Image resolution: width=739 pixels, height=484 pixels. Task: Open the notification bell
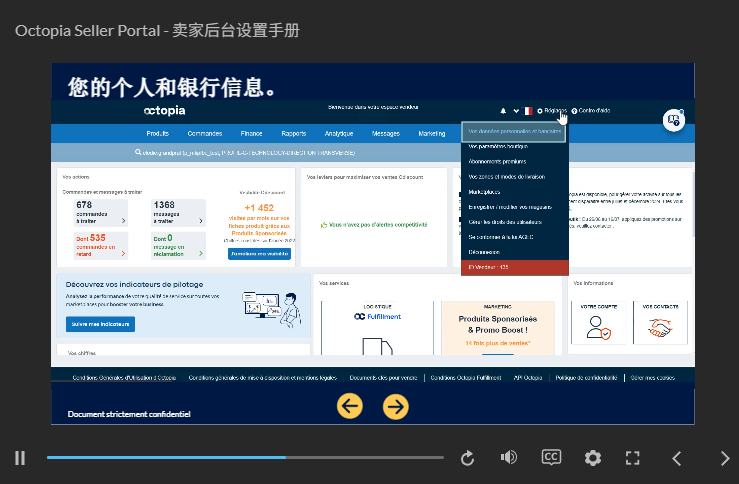tap(503, 111)
